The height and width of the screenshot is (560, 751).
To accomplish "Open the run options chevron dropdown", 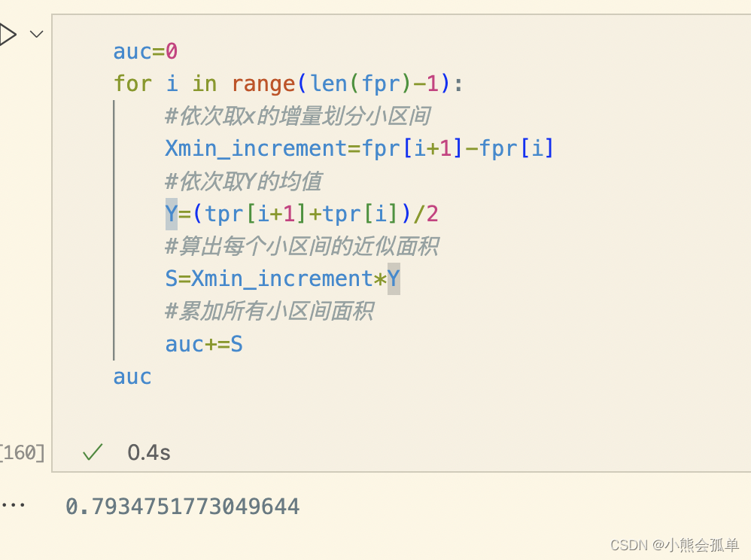I will pos(36,34).
